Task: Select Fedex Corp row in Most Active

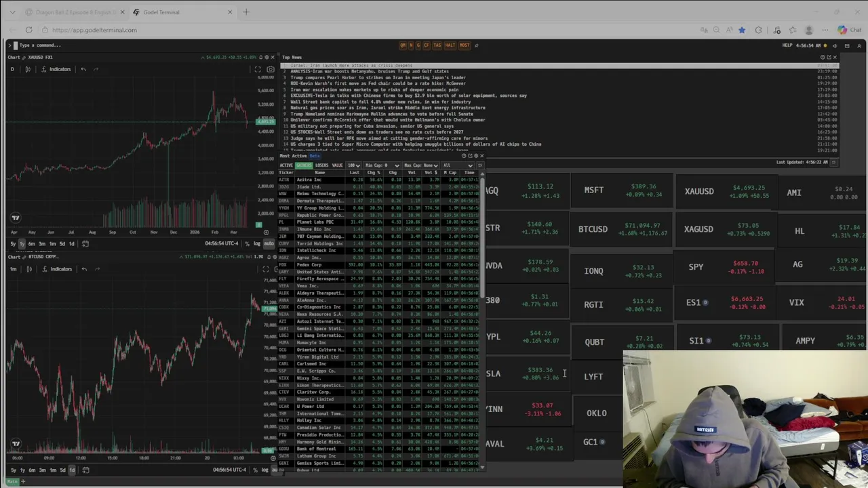Action: click(380, 264)
